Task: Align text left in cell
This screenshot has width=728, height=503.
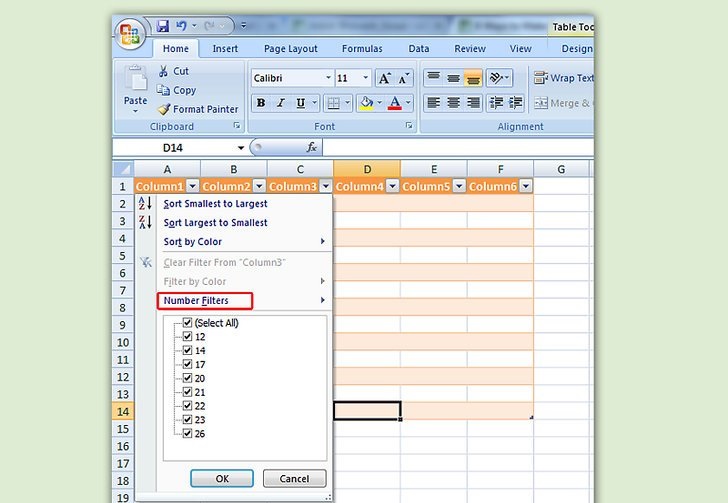Action: 434,103
